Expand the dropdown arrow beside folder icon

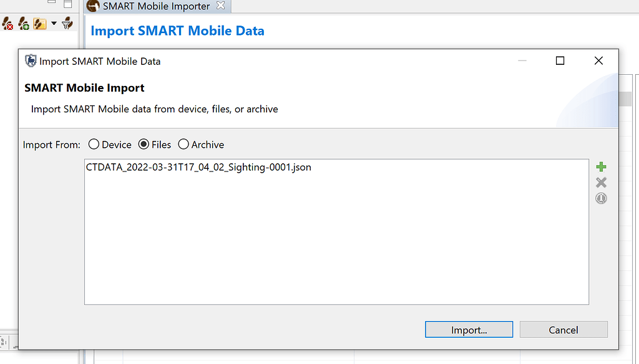[54, 24]
